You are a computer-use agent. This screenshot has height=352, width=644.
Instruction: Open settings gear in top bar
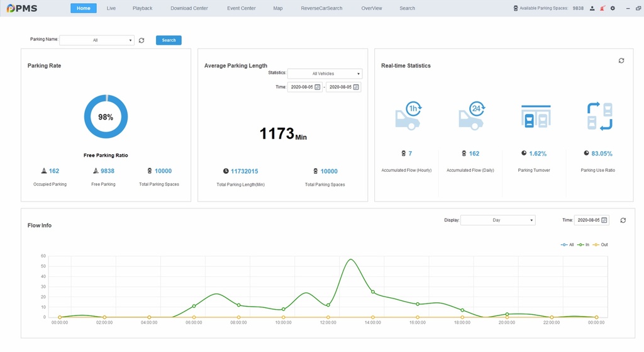click(613, 8)
